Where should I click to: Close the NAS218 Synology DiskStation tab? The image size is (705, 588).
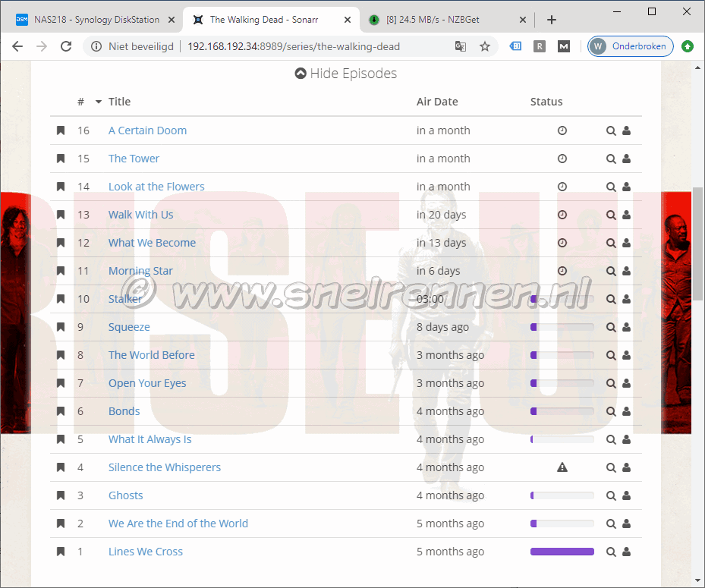click(172, 20)
